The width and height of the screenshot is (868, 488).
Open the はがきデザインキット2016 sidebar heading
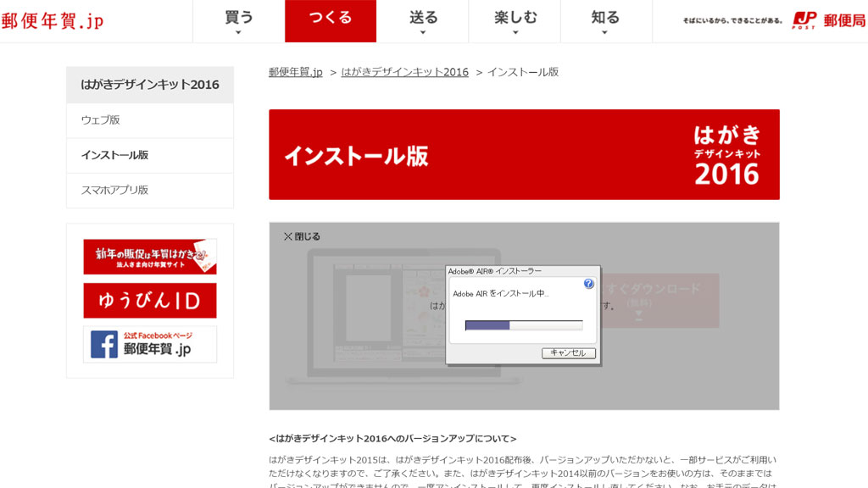coord(150,85)
